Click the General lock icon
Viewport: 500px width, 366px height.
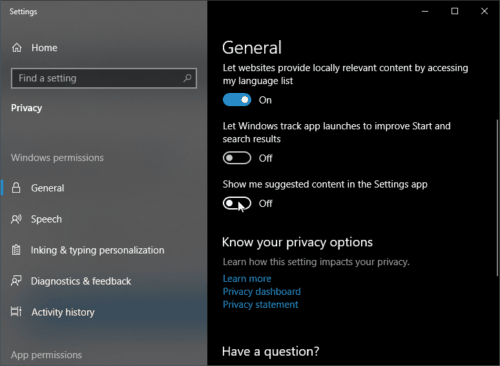click(16, 188)
